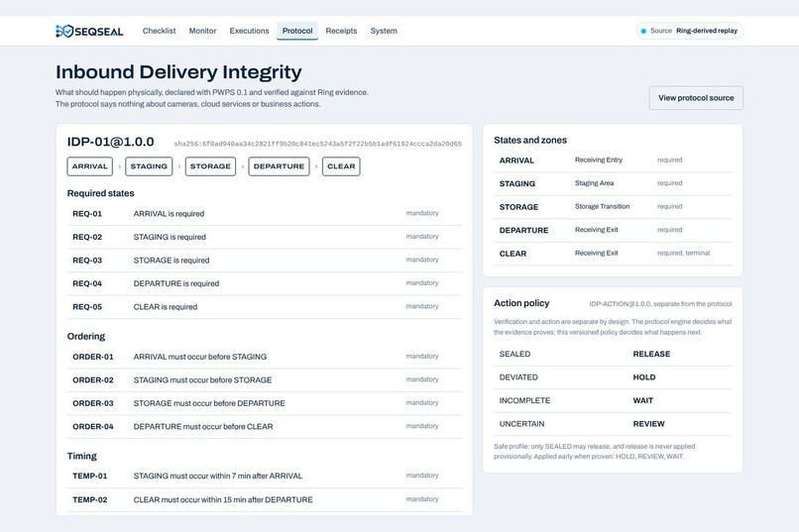
Task: Click ORDER-04 DEPARTURE must occur before CLEAR
Action: [x=265, y=427]
